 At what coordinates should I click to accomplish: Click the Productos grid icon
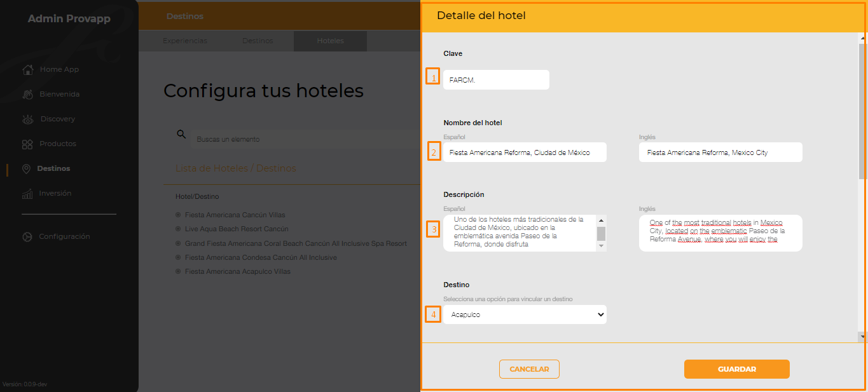pos(27,144)
